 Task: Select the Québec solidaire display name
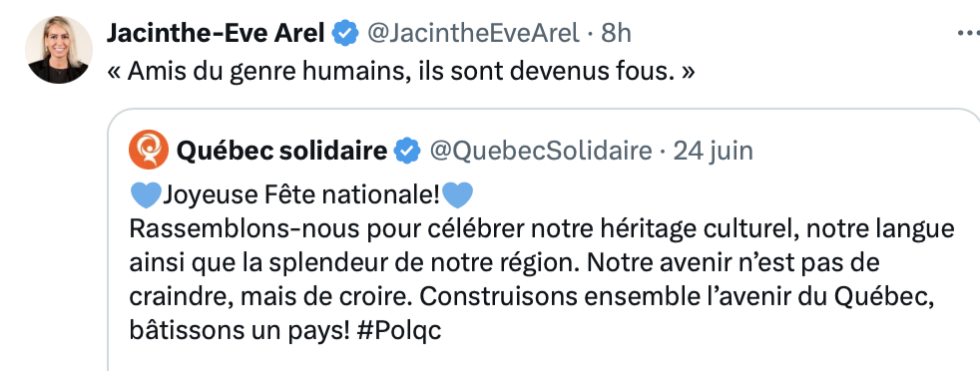(x=281, y=151)
